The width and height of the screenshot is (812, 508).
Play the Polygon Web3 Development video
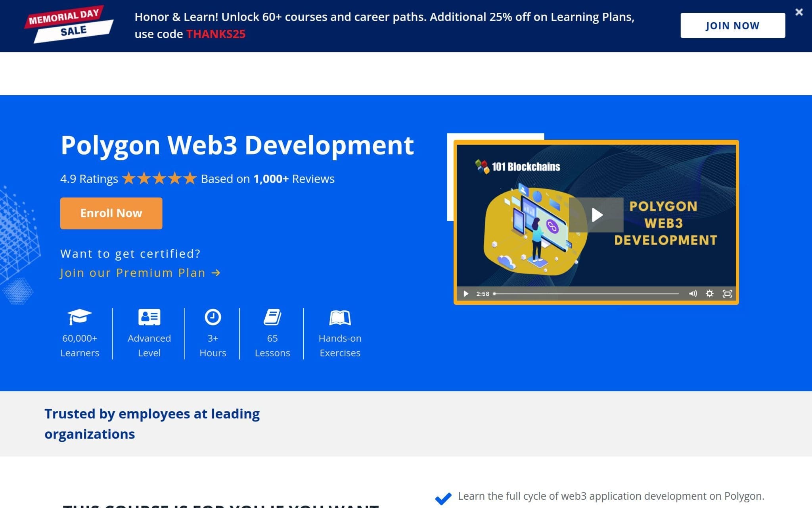click(596, 215)
